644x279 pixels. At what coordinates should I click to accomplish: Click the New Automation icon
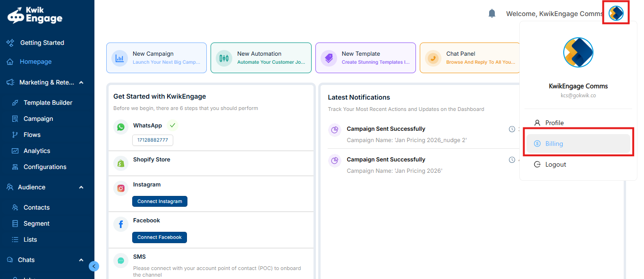[224, 58]
